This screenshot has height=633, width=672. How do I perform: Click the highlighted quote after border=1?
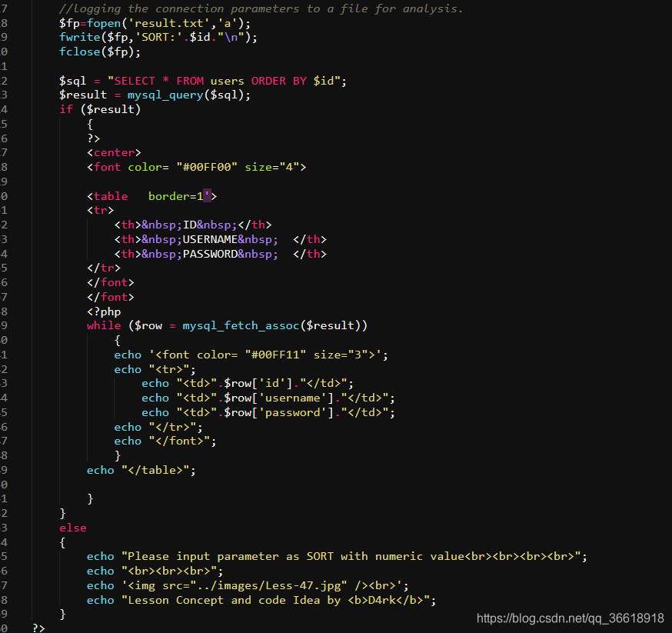(x=207, y=196)
